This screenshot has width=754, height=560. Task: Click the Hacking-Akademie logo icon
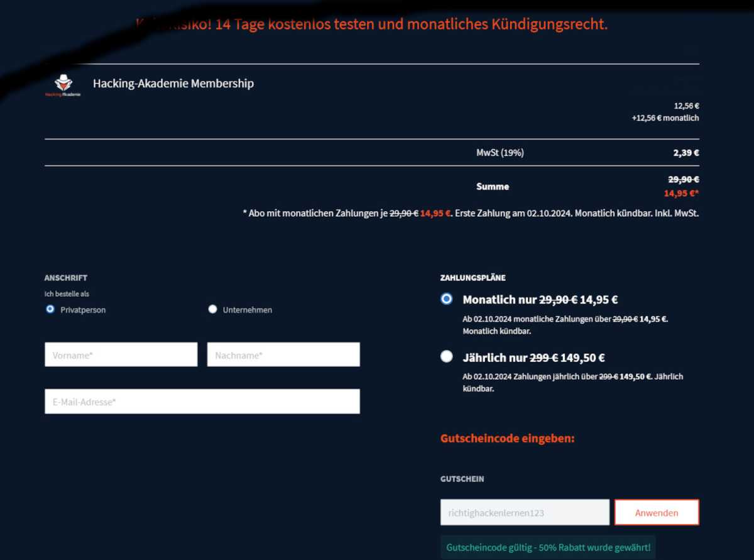click(63, 85)
